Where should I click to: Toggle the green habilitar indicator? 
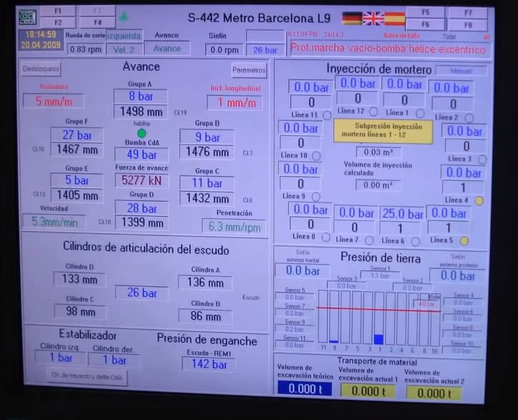click(142, 133)
